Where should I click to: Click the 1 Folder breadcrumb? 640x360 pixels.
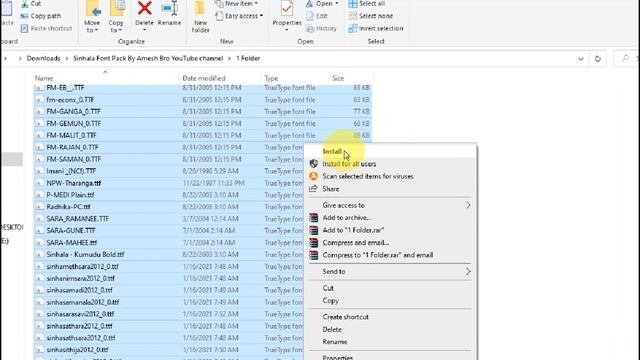pyautogui.click(x=248, y=58)
